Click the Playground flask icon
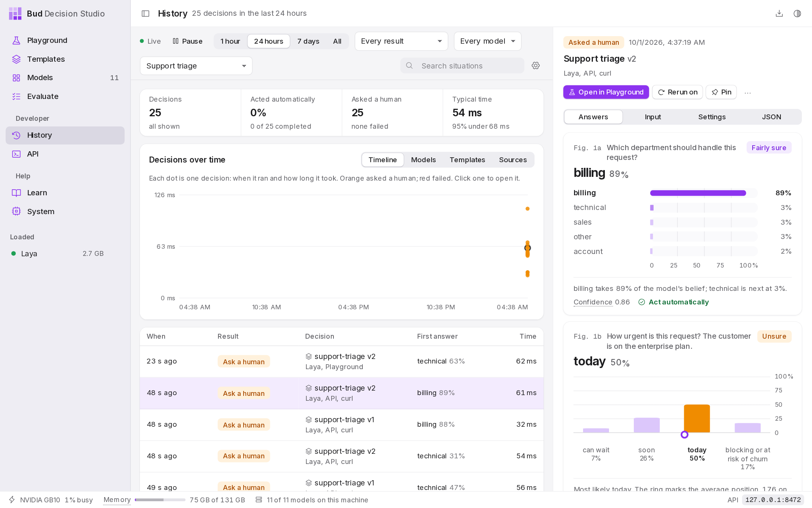 16,40
